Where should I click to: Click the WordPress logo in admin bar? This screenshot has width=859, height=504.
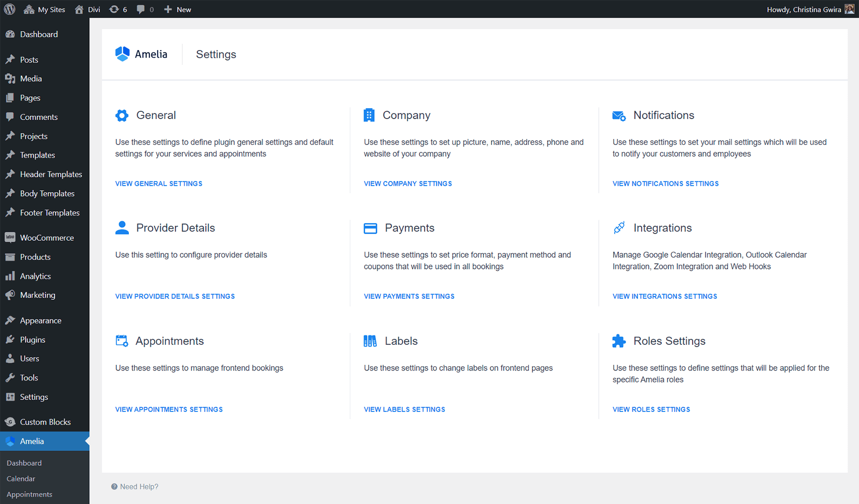[x=10, y=9]
